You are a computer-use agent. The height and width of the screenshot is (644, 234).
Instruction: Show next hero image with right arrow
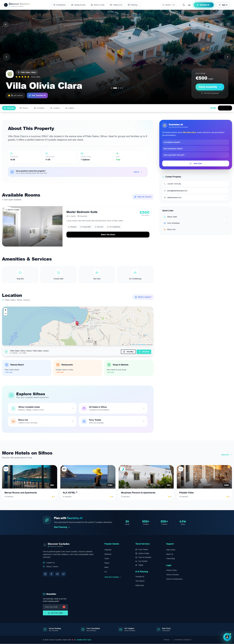coord(227,57)
